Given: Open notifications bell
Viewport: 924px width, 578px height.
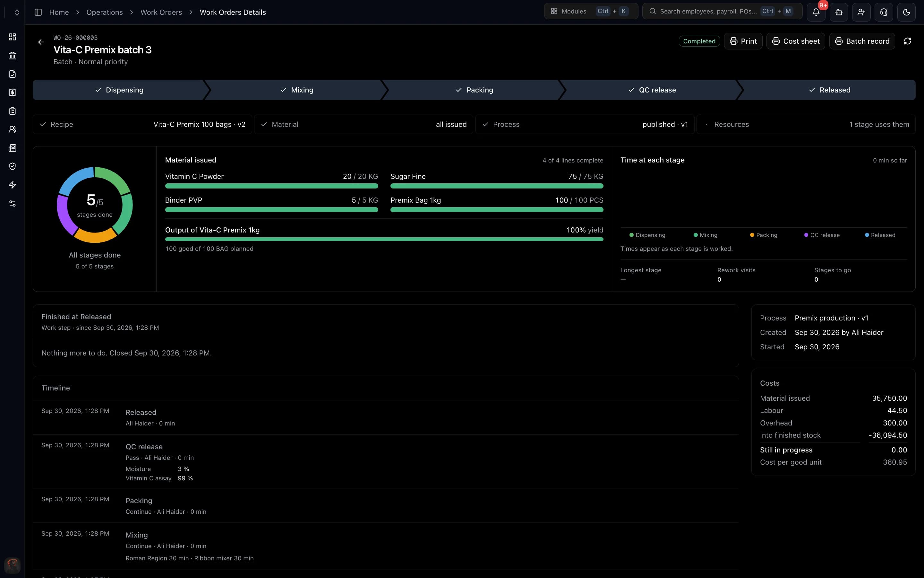Looking at the screenshot, I should [816, 12].
